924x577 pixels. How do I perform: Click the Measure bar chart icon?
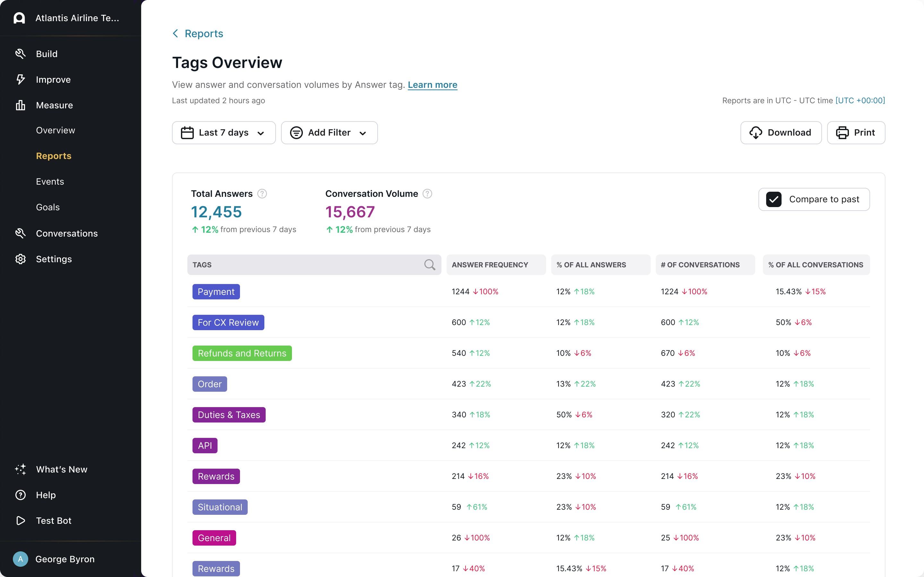[x=20, y=105]
